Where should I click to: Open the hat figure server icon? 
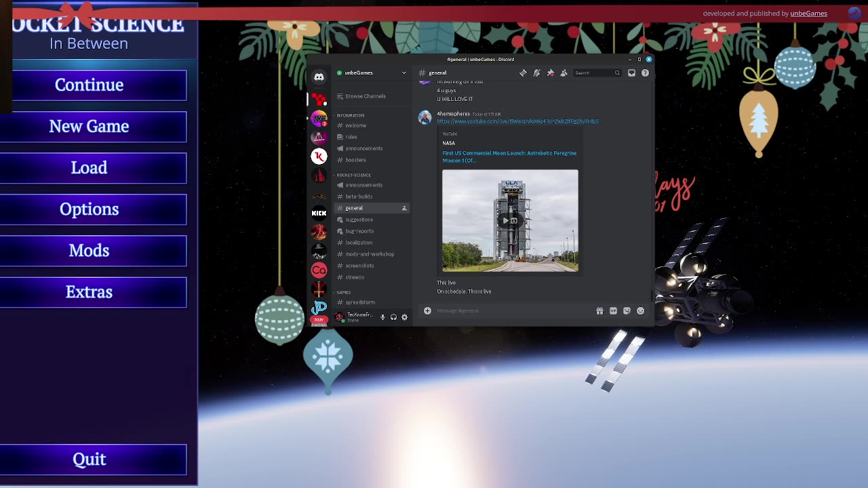pos(319,251)
